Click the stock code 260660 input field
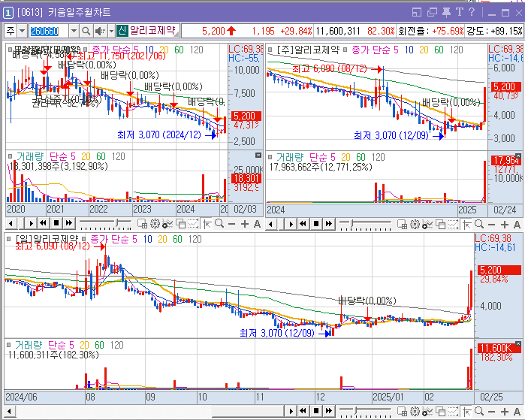This screenshot has height=420, width=525. 50,31
